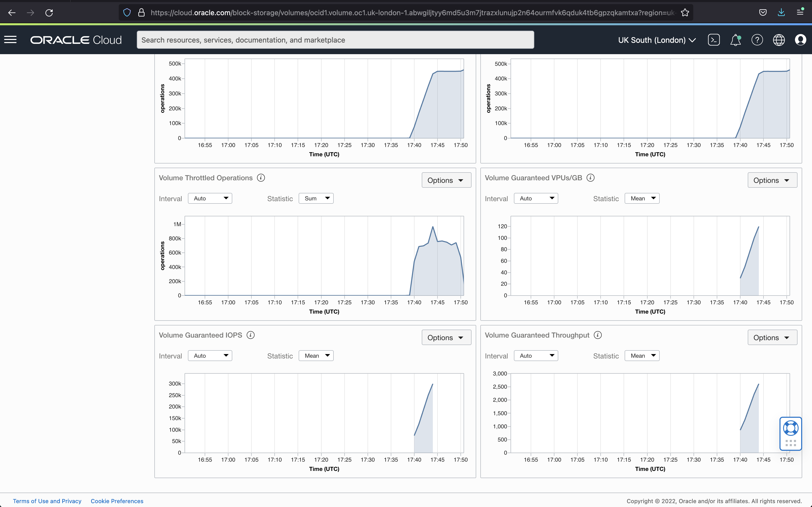Viewport: 812px width, 507px height.
Task: Open Options for Volume Throttled Operations chart
Action: point(446,180)
